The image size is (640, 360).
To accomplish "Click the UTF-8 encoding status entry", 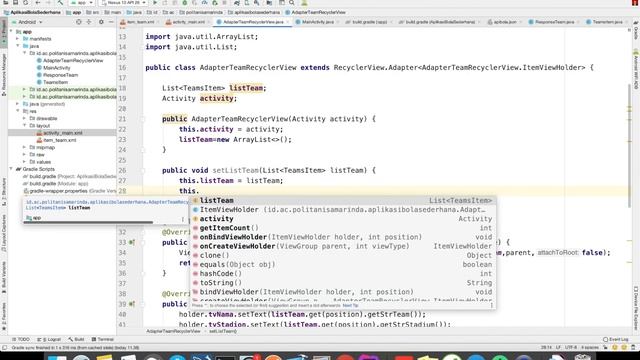I will (571, 348).
